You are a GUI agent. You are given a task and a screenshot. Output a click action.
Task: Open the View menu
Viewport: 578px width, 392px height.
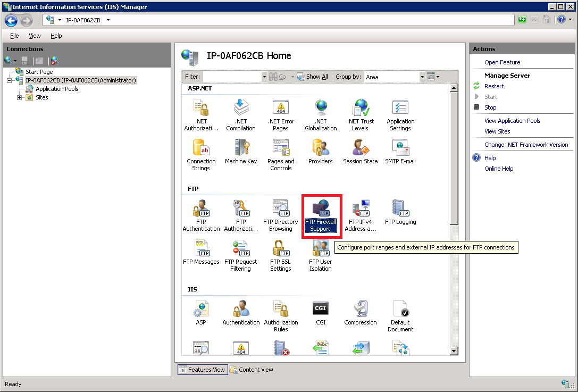point(35,36)
